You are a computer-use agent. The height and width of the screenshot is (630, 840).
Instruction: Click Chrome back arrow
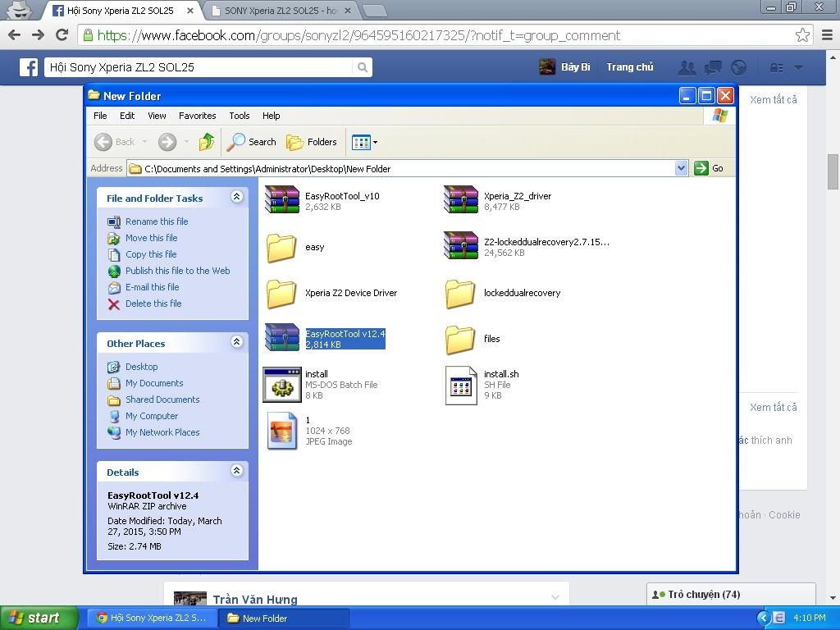(x=15, y=35)
